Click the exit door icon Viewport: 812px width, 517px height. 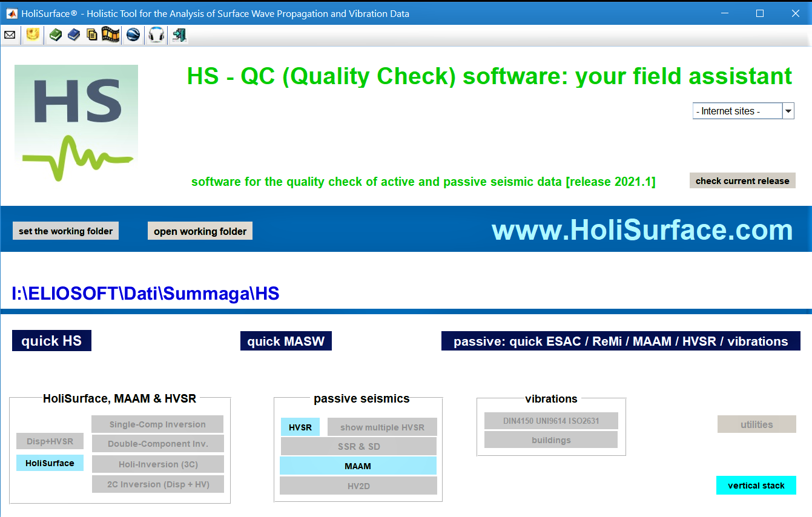179,35
